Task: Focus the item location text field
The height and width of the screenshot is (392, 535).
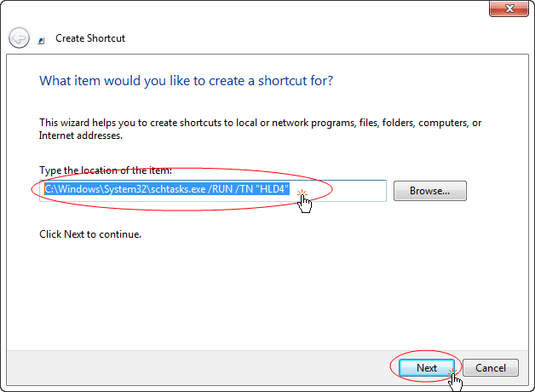Action: point(213,191)
